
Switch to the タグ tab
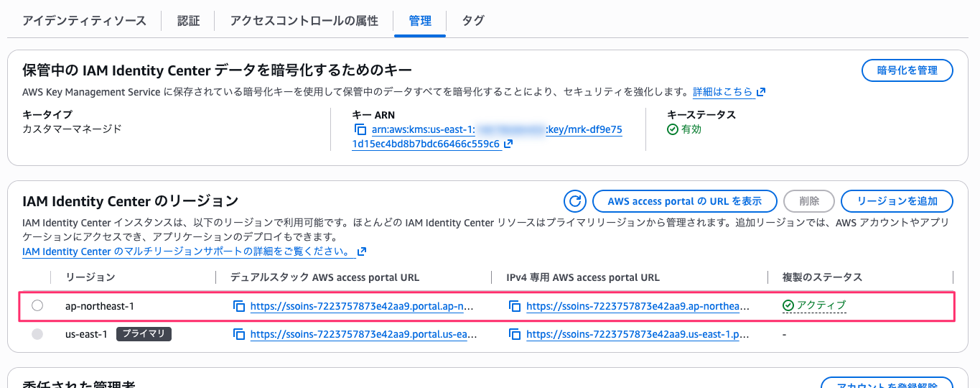pos(473,21)
